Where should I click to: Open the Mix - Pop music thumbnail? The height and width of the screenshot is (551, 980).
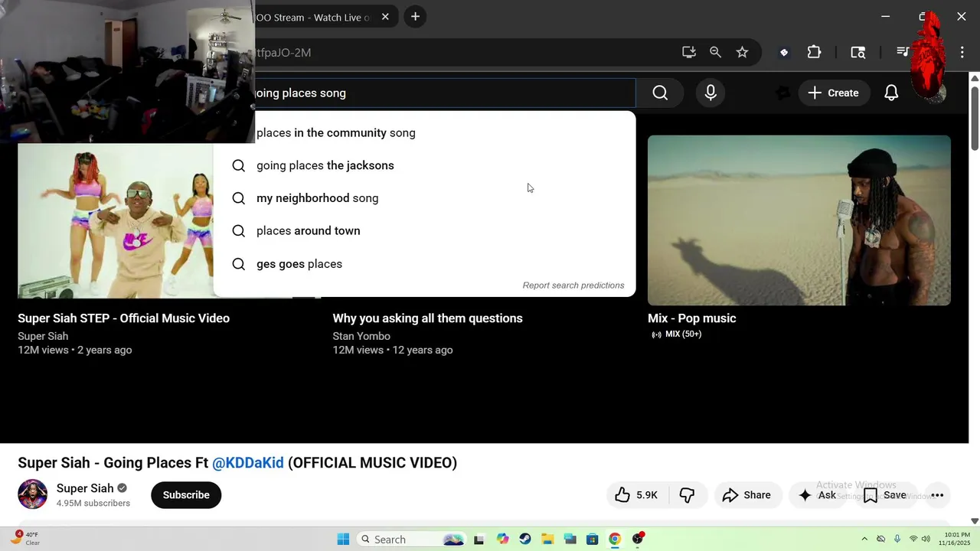click(x=799, y=220)
